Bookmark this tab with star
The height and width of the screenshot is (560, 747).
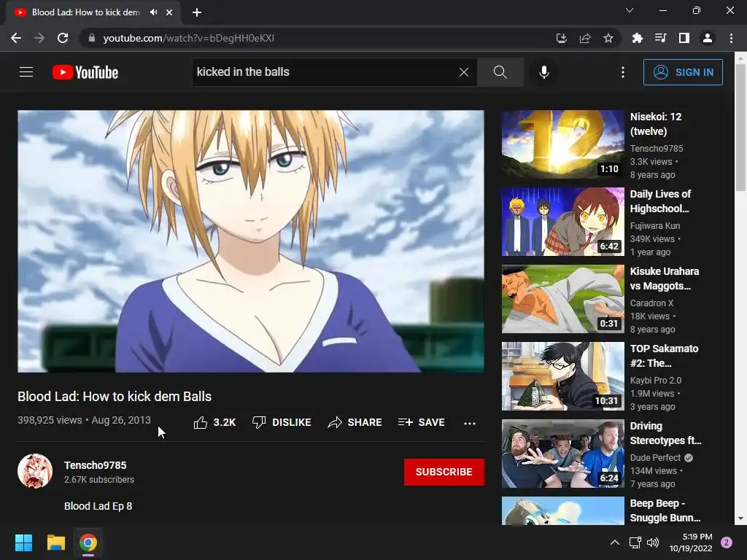(608, 38)
